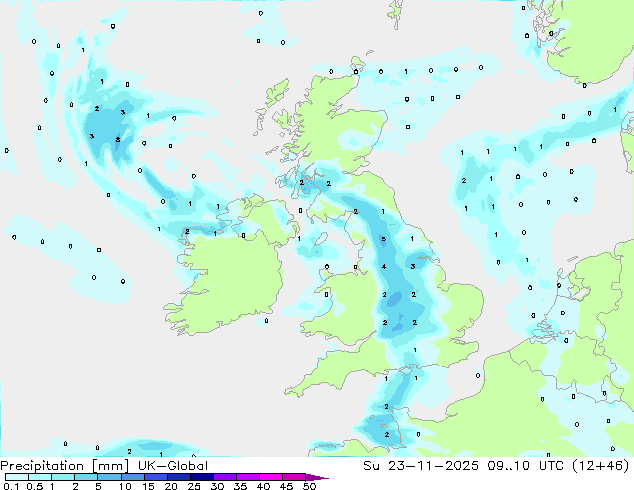Click the '15' legend scale label
Image resolution: width=634 pixels, height=490 pixels.
148,486
